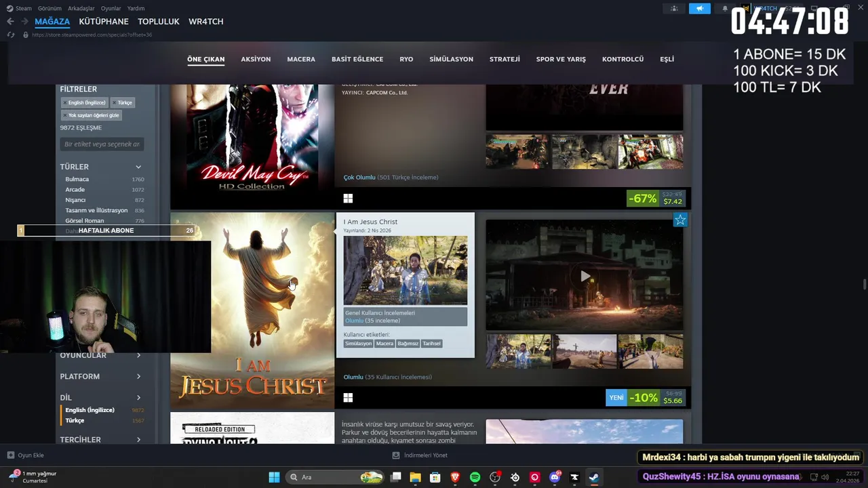
Task: Reload the store page with the refresh icon
Action: (10, 35)
